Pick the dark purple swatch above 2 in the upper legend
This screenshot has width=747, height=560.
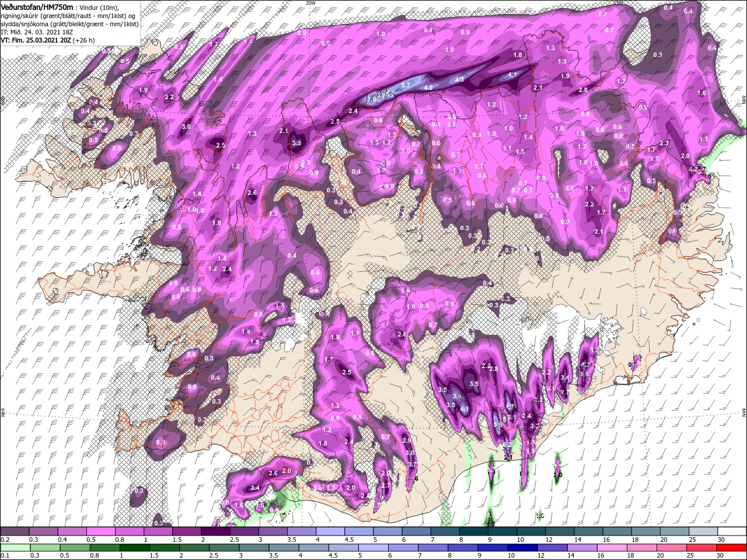coord(215,531)
